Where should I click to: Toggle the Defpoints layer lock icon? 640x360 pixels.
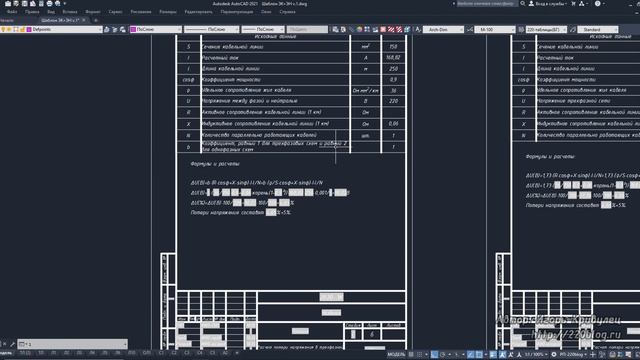pyautogui.click(x=22, y=29)
